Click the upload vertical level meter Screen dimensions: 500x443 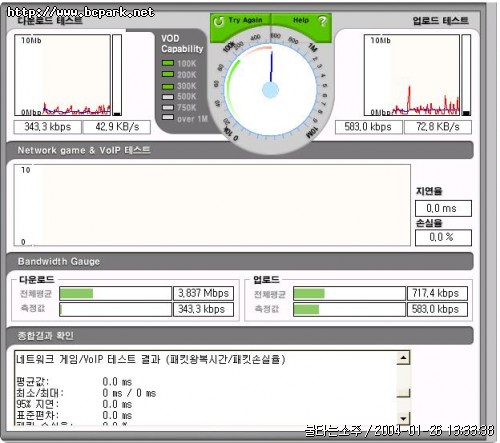click(466, 75)
